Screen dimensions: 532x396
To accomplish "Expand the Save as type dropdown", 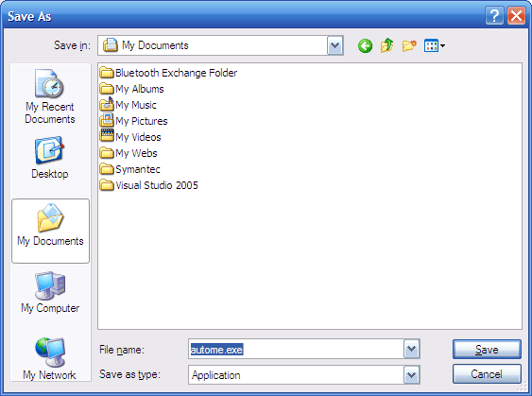I will click(x=412, y=375).
